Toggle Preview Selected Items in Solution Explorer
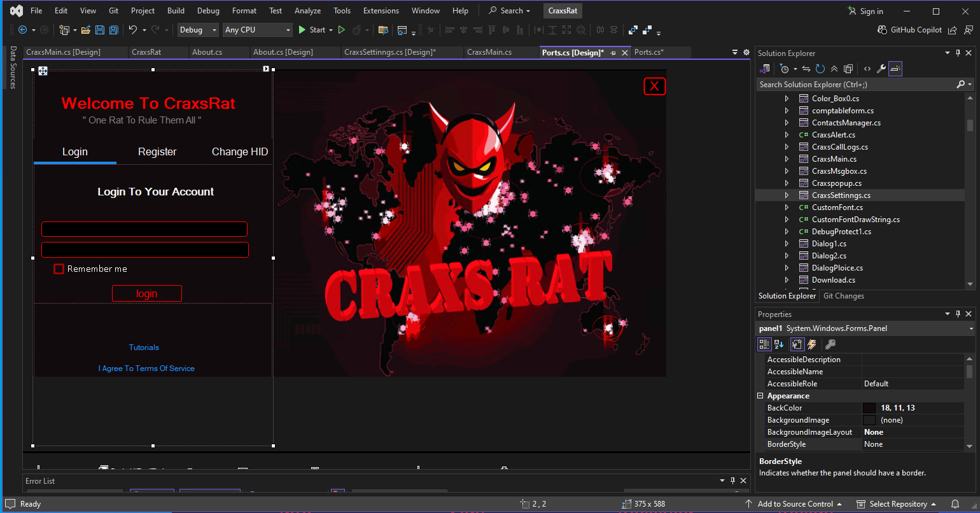The image size is (980, 513). [x=895, y=68]
